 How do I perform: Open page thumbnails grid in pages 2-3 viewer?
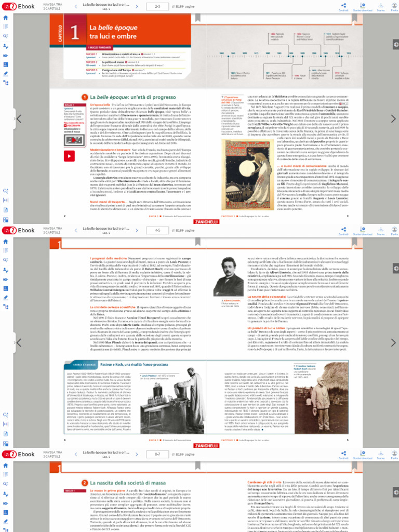coord(5,220)
